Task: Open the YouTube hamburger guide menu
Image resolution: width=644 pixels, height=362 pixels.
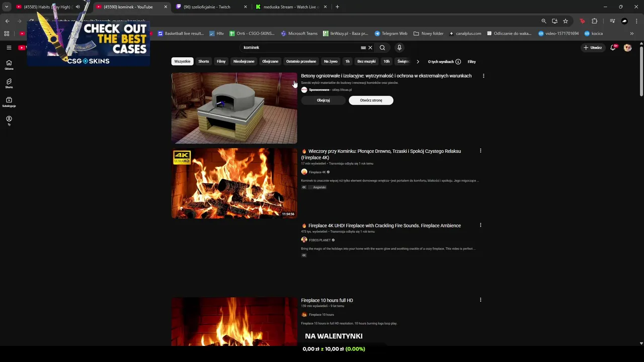Action: click(9, 47)
